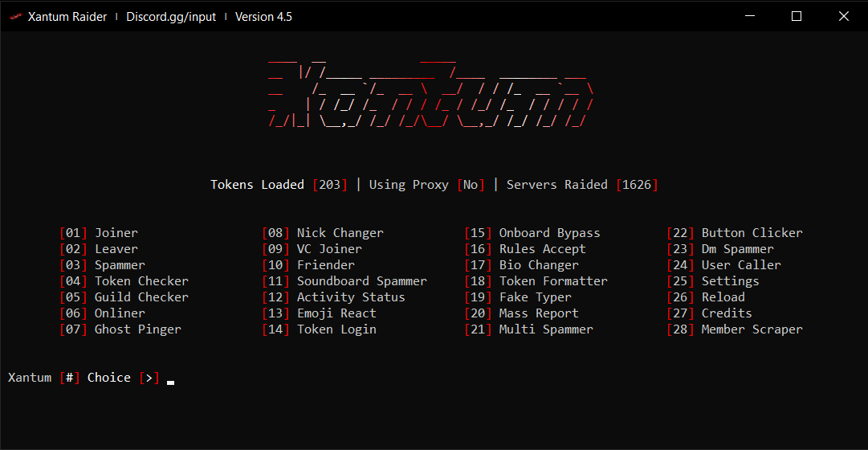Viewport: 868px width, 450px height.
Task: Select the '[18] Token Formatter' entry
Action: [536, 281]
